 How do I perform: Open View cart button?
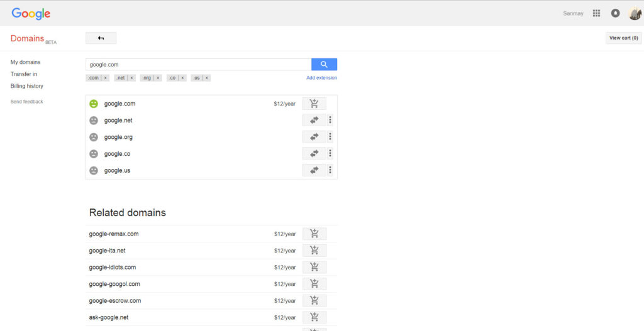pyautogui.click(x=623, y=38)
